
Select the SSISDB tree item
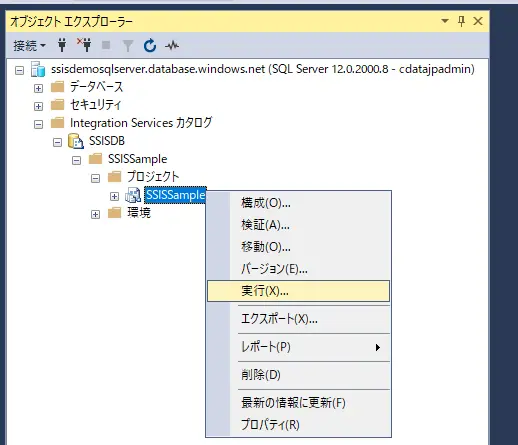[107, 141]
